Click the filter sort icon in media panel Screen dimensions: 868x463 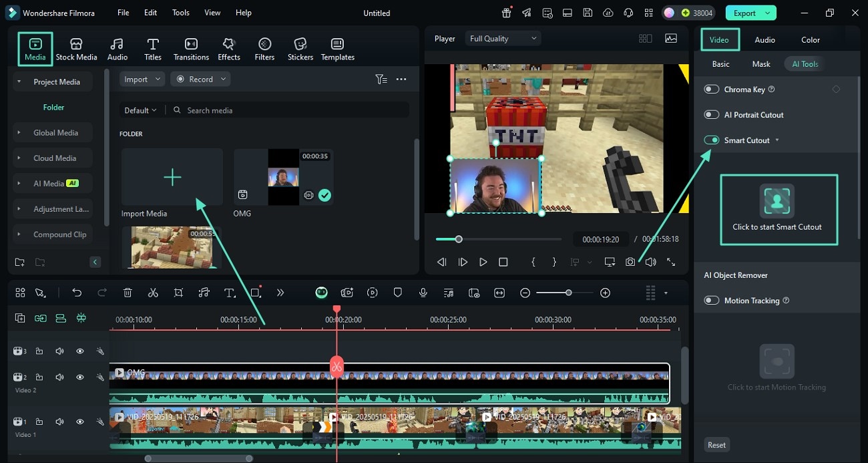pyautogui.click(x=381, y=79)
